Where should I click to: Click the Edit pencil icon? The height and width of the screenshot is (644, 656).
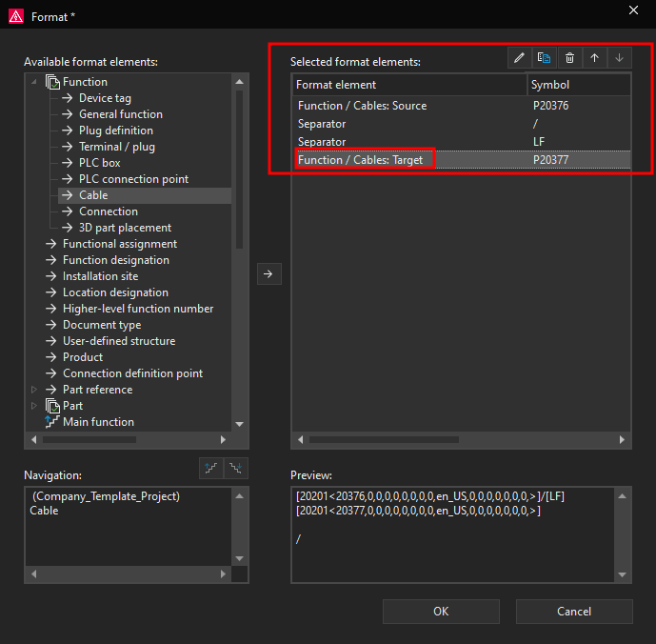tap(519, 58)
